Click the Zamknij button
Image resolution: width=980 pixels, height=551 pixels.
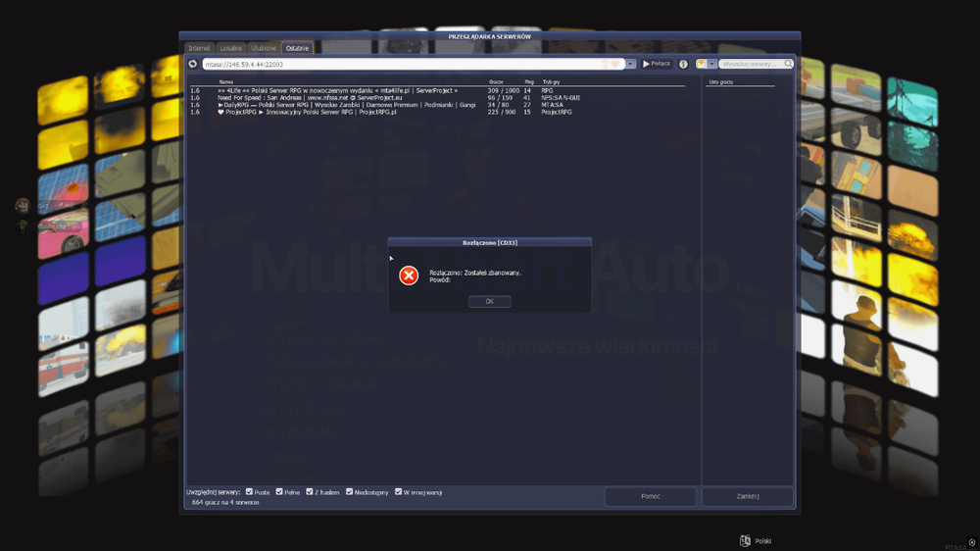(748, 496)
